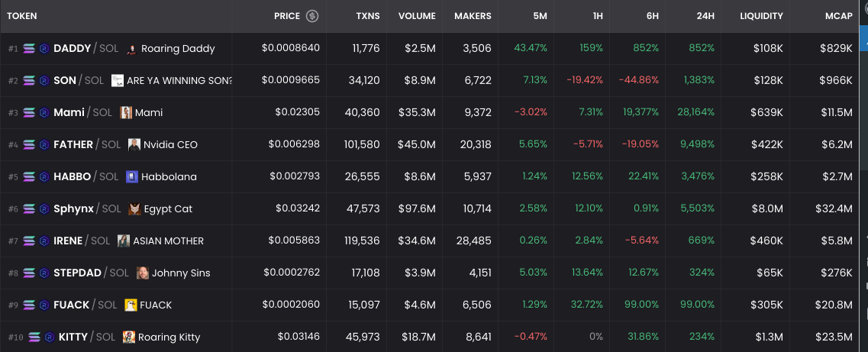This screenshot has width=868, height=352.
Task: Toggle the price currency dollar icon
Action: tap(312, 16)
